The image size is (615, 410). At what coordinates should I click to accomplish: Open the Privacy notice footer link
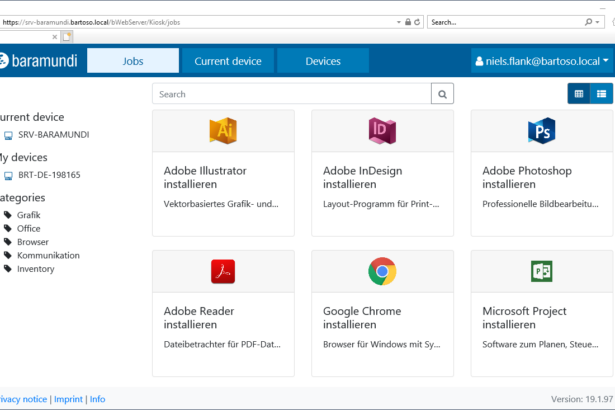pyautogui.click(x=23, y=399)
